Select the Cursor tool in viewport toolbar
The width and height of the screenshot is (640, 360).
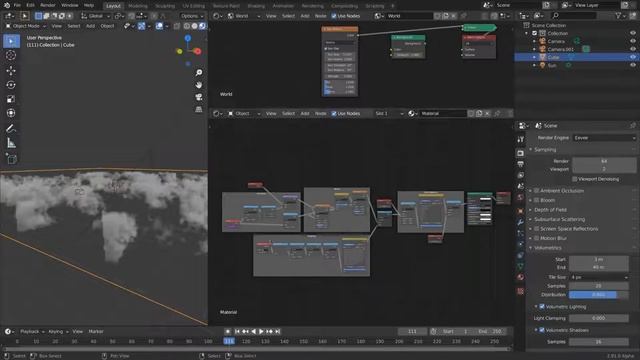(11, 55)
